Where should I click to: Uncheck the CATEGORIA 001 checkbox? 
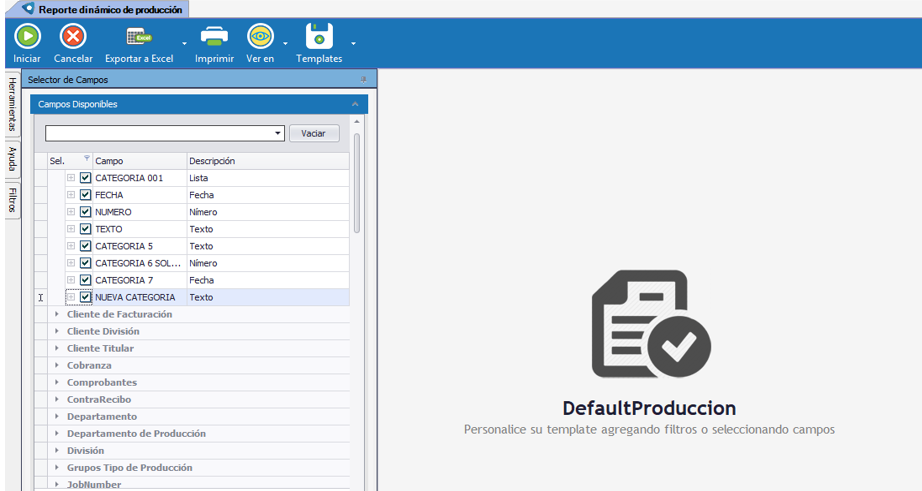pyautogui.click(x=86, y=178)
